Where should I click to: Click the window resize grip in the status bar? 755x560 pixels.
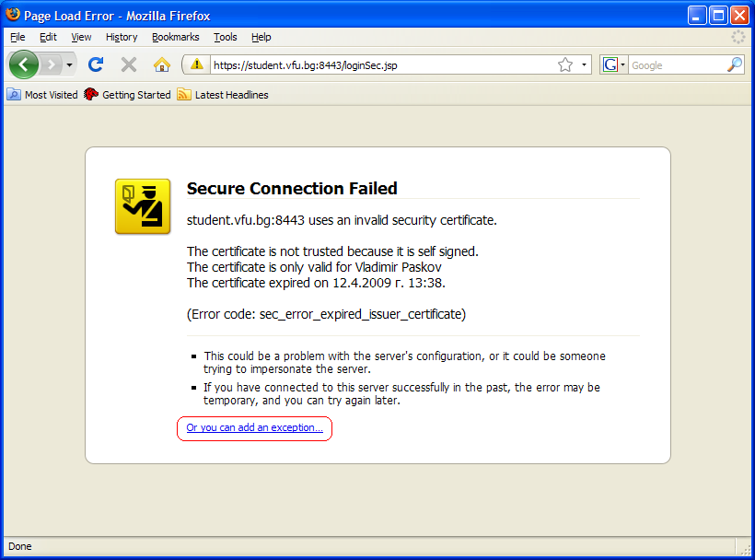(x=746, y=549)
